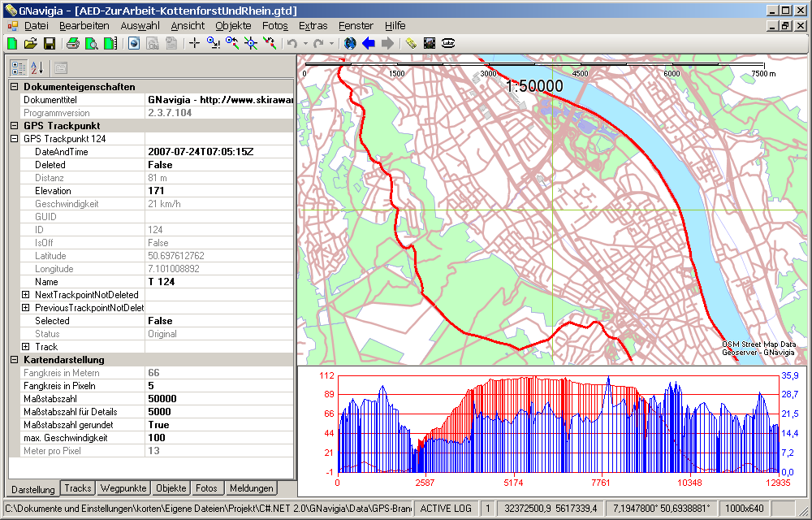812x520 pixels.
Task: Collapse the Dokumenteigenschaften category
Action: click(x=15, y=87)
